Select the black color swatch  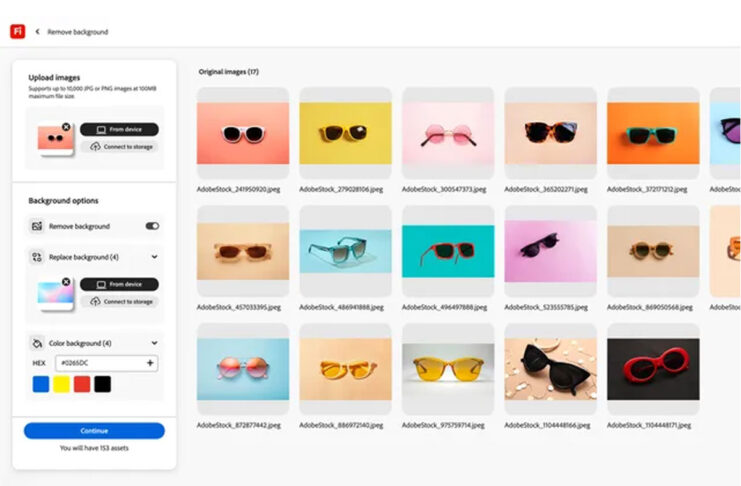pos(103,384)
